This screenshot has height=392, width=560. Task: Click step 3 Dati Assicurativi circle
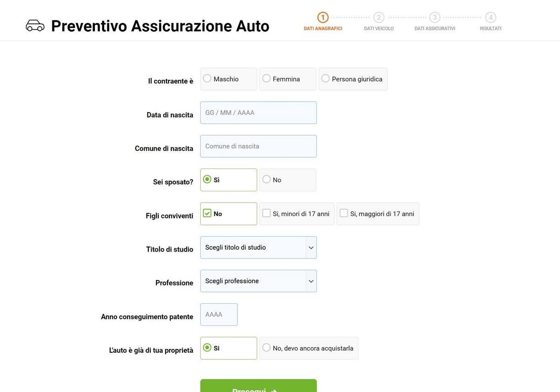coord(435,17)
